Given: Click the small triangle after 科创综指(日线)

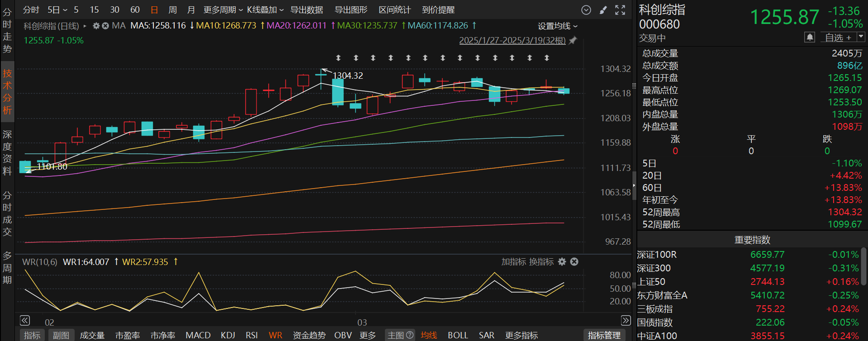Looking at the screenshot, I should tap(85, 26).
